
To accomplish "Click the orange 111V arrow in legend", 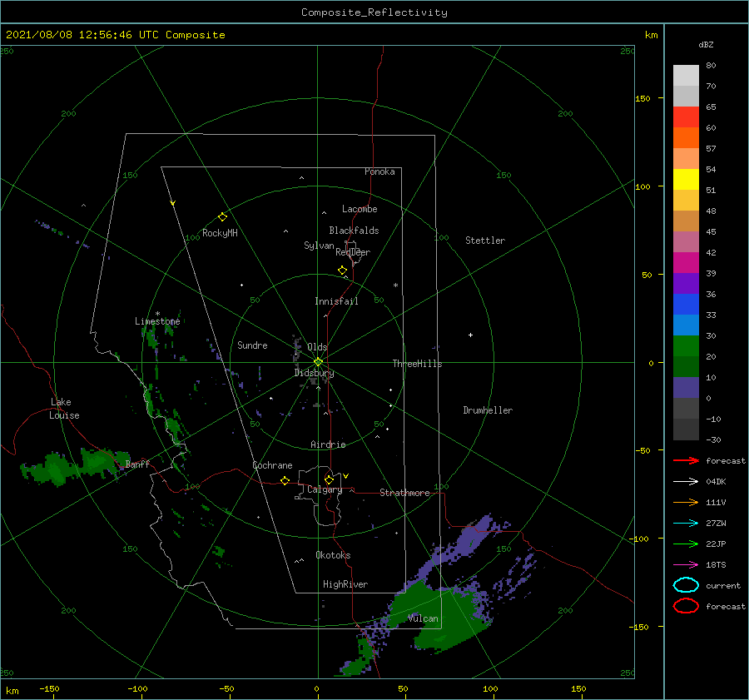I will tap(686, 502).
